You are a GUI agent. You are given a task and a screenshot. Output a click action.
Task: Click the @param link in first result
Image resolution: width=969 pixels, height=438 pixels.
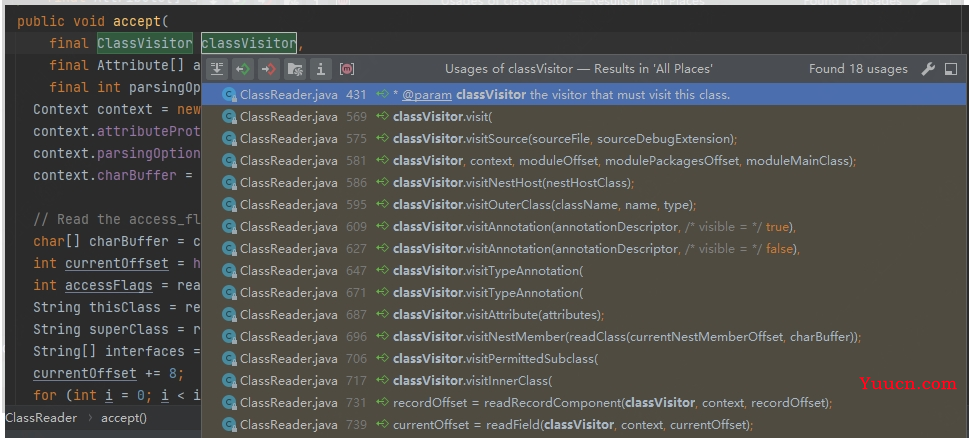tap(427, 95)
